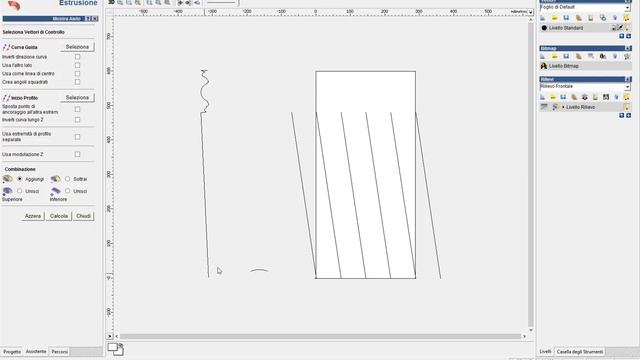Click the yellow folder icon in Rilievo toolbar
The width and height of the screenshot is (640, 360).
pos(553,97)
